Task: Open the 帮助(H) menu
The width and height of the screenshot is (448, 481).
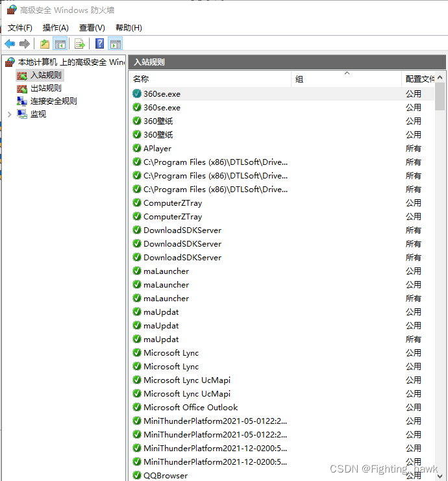Action: [129, 28]
